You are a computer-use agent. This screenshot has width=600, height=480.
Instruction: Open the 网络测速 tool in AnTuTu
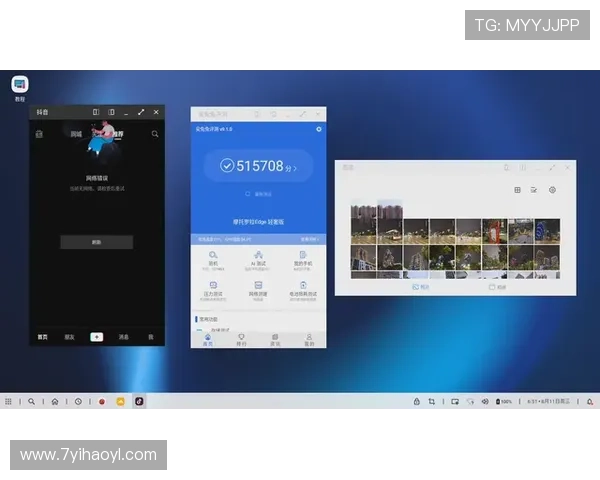click(258, 291)
